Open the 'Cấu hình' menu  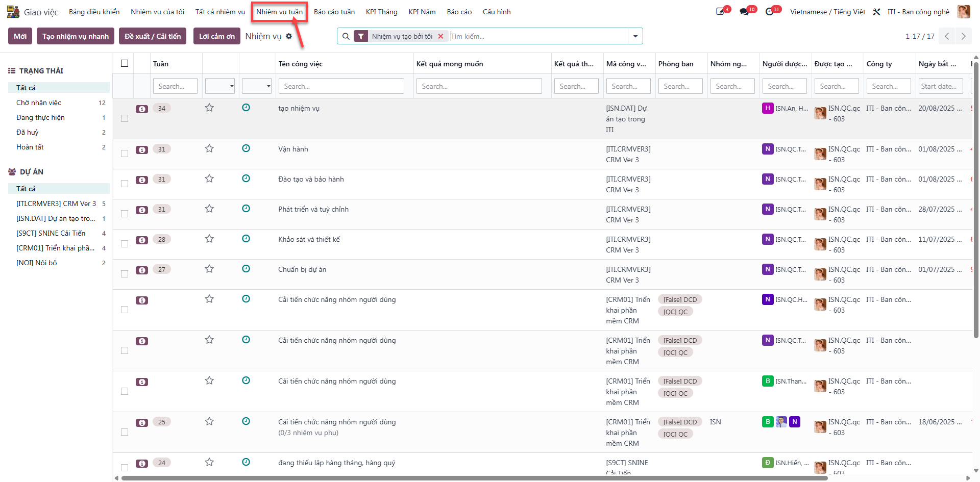pos(497,12)
